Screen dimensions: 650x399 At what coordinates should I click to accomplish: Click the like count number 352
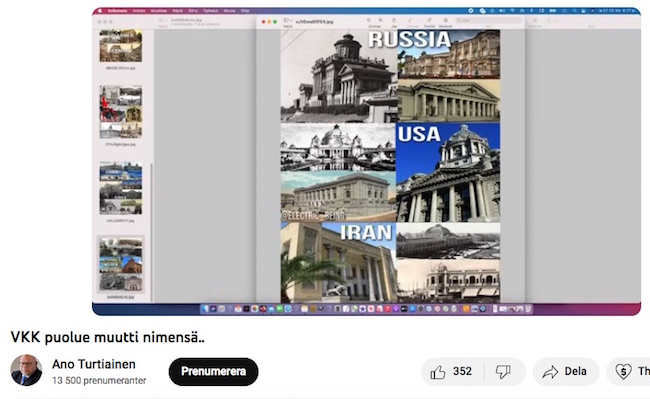point(462,371)
